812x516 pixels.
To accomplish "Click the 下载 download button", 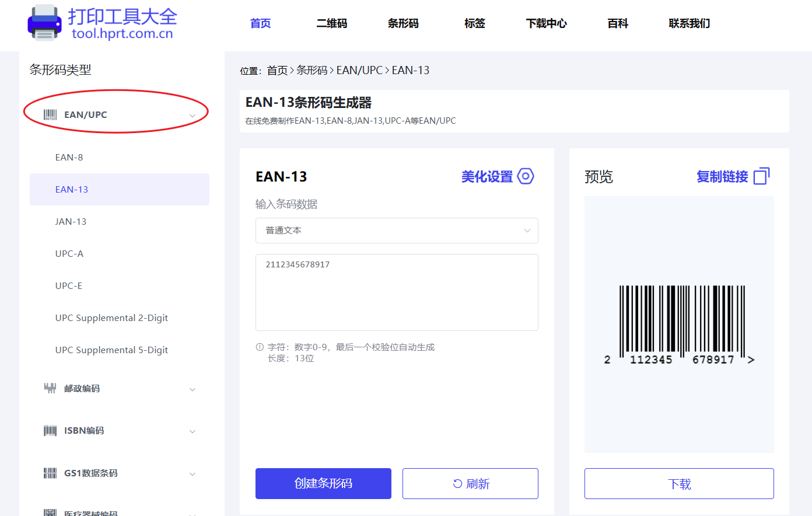I will (679, 483).
